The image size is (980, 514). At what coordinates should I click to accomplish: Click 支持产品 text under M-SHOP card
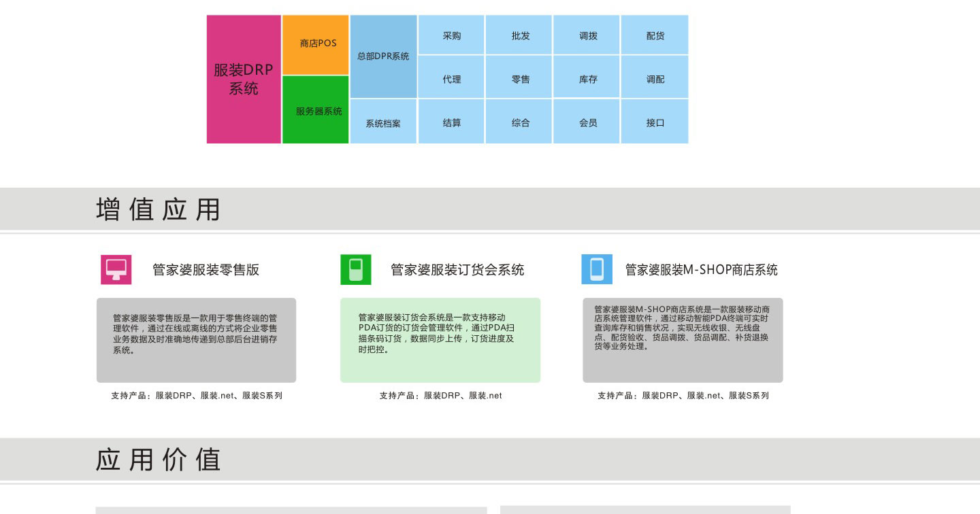coord(683,395)
